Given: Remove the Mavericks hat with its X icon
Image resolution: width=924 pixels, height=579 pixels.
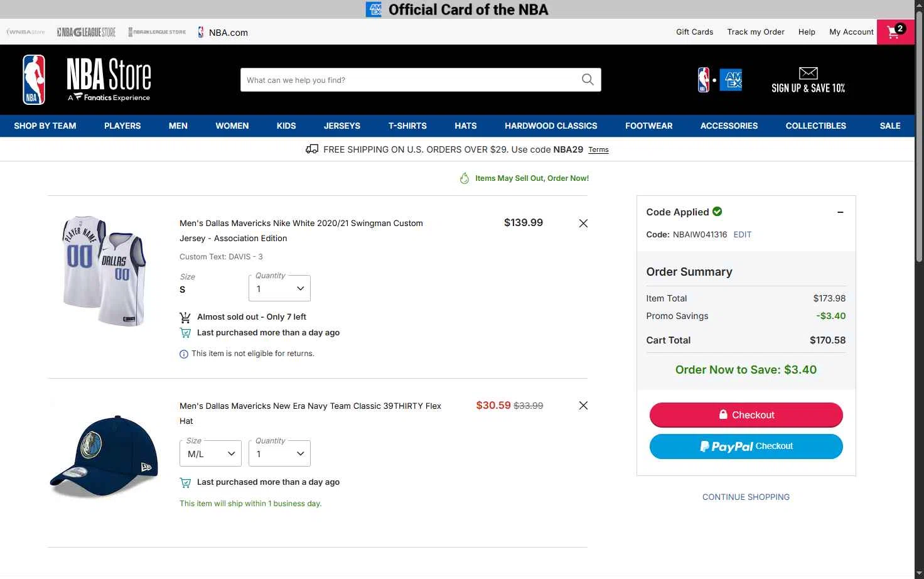Looking at the screenshot, I should 583,406.
